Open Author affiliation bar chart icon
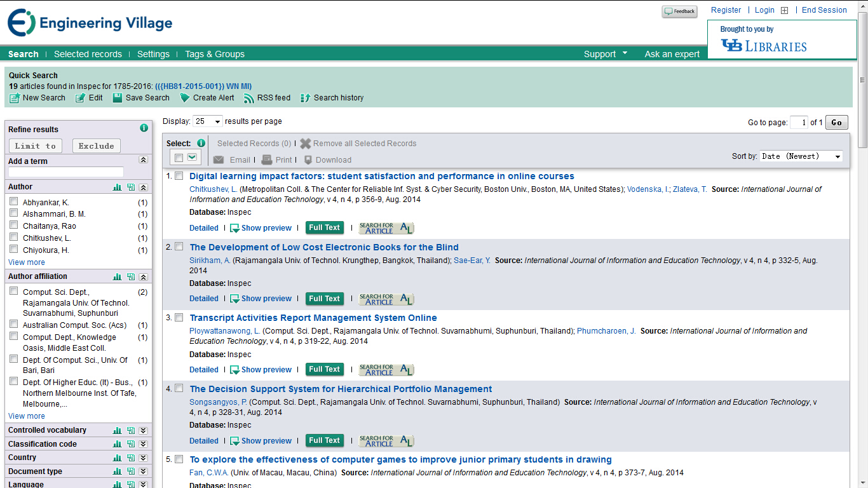Image resolution: width=868 pixels, height=488 pixels. coord(117,277)
